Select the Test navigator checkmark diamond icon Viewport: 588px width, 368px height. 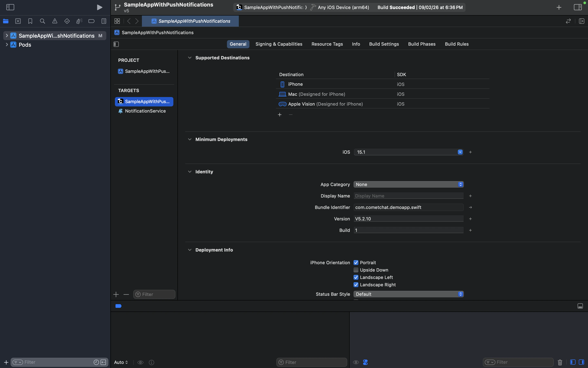pos(67,21)
